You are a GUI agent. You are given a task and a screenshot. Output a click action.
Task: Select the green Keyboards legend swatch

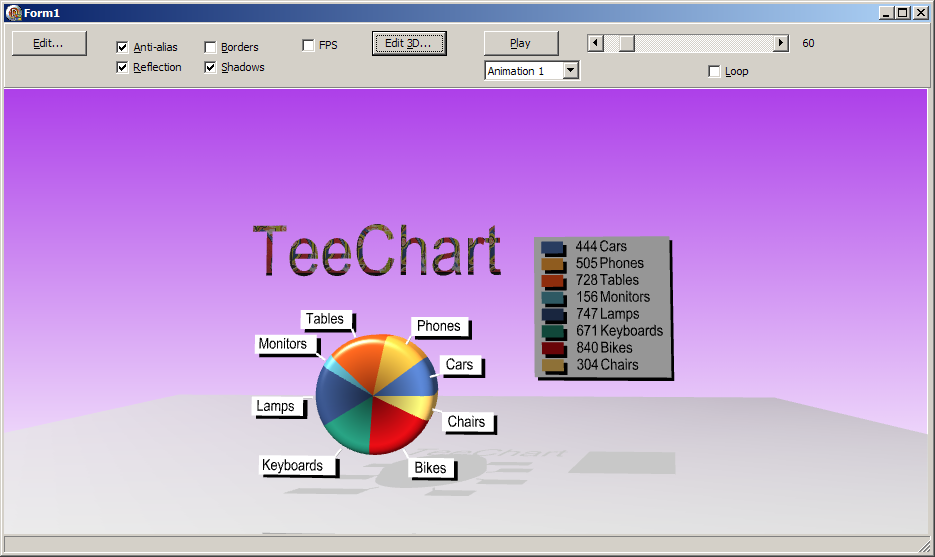click(553, 332)
